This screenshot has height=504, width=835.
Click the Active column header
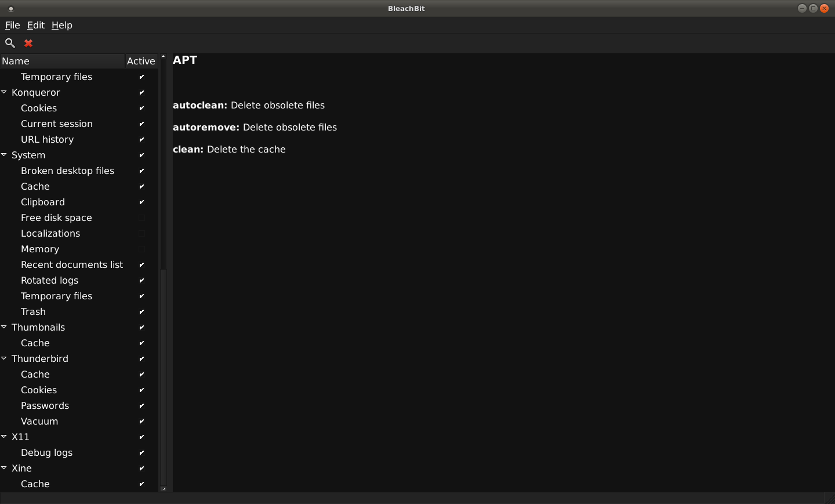coord(141,61)
